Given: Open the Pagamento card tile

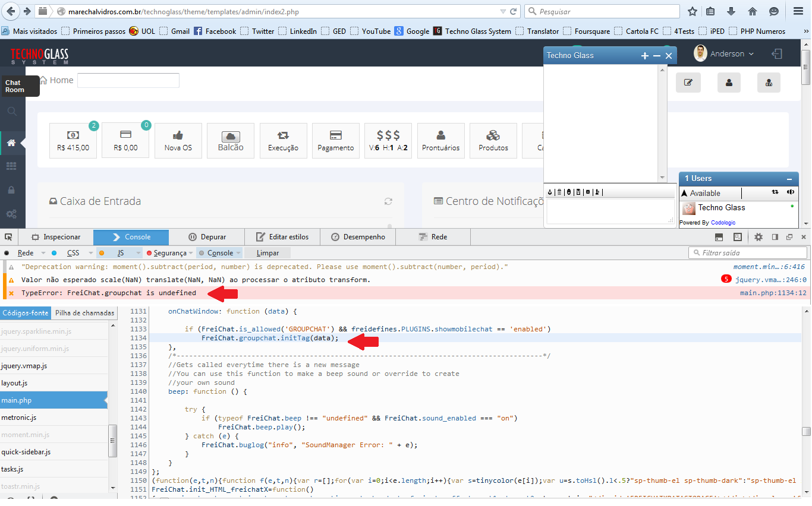Looking at the screenshot, I should (x=336, y=141).
